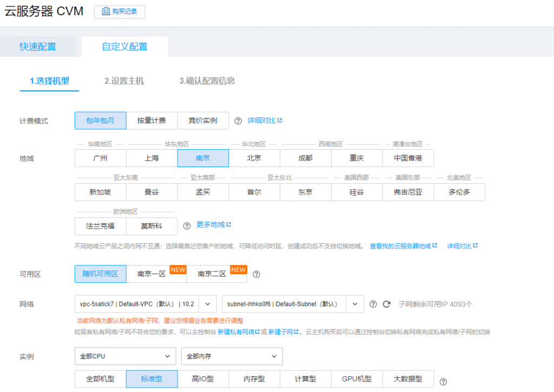Select 曼谷 region

click(x=151, y=192)
